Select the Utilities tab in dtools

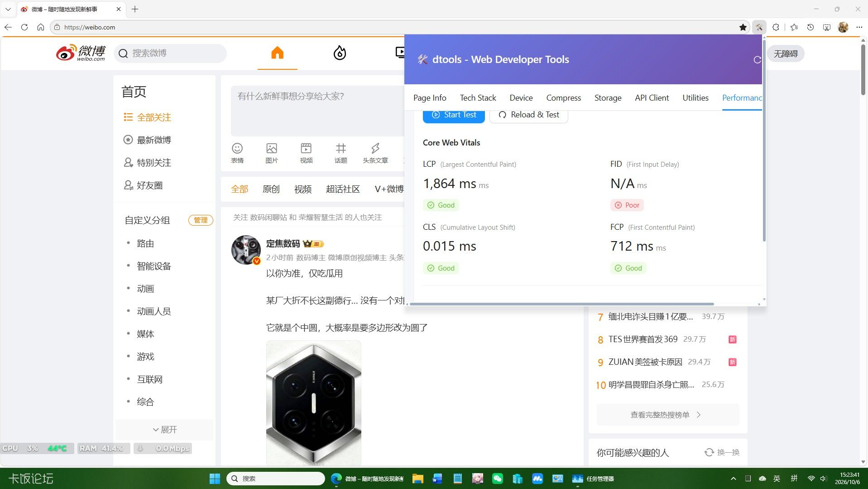tap(695, 98)
